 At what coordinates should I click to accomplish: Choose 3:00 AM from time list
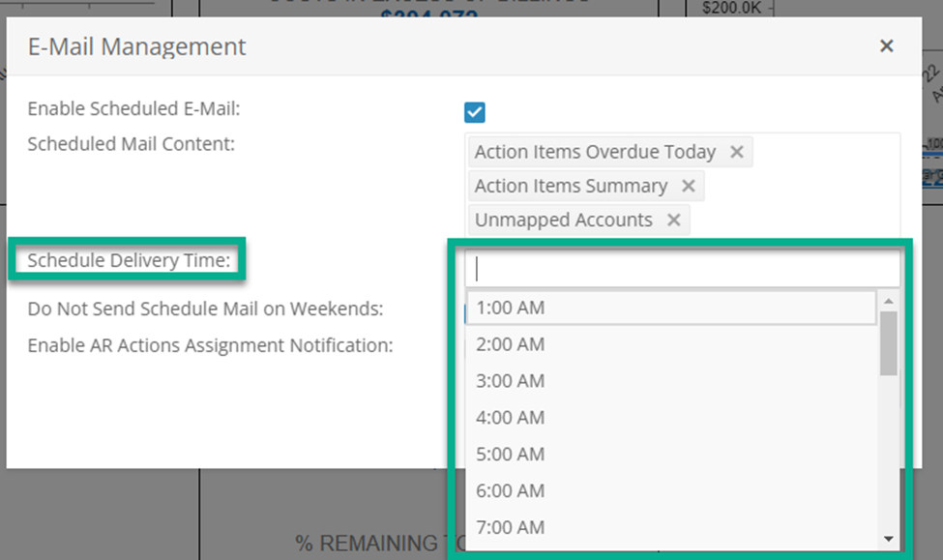671,381
